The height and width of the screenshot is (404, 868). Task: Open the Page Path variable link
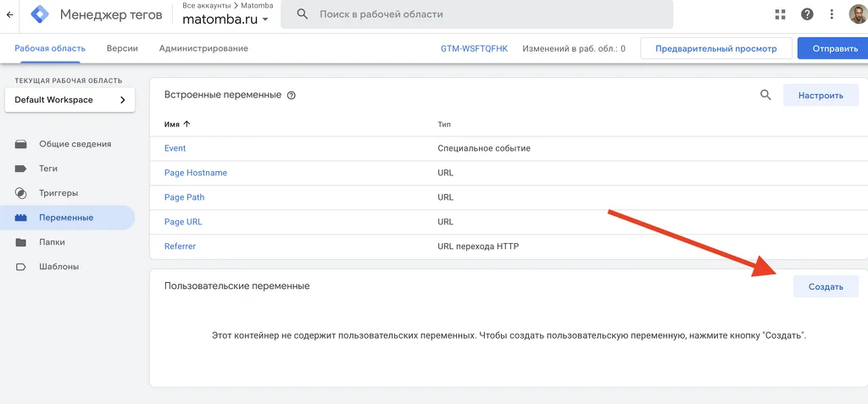click(x=184, y=197)
